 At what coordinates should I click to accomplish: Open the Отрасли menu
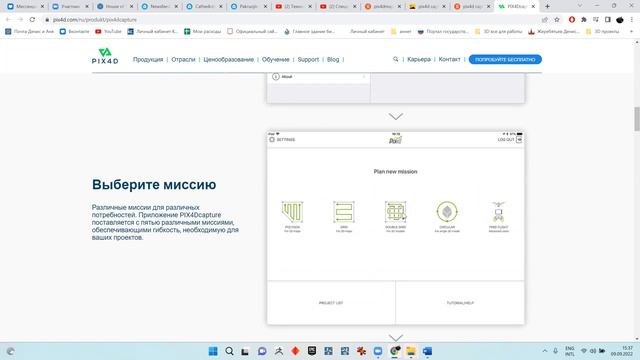pyautogui.click(x=183, y=60)
